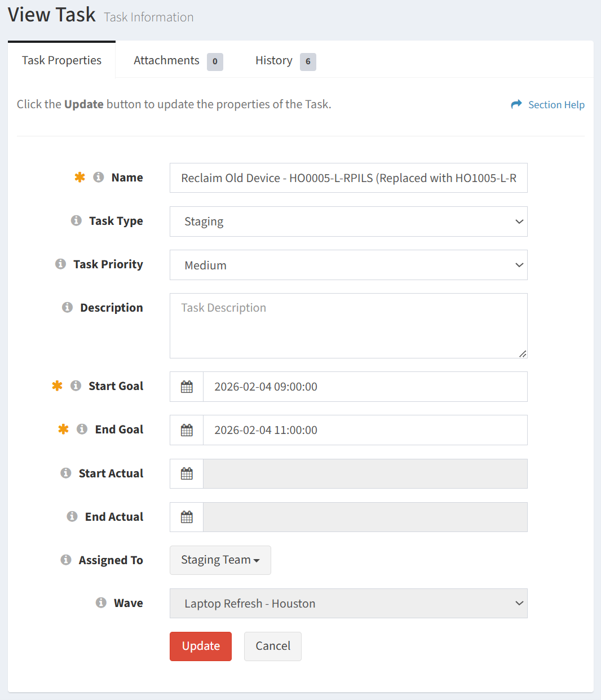601x700 pixels.
Task: Click into the Task Description text area
Action: tap(348, 326)
